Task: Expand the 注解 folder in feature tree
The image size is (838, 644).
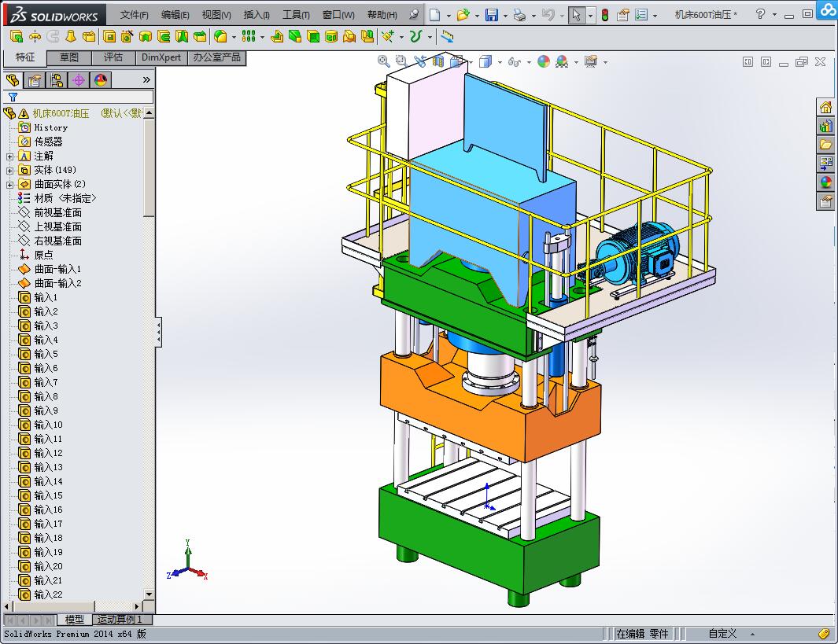Action: tap(9, 156)
